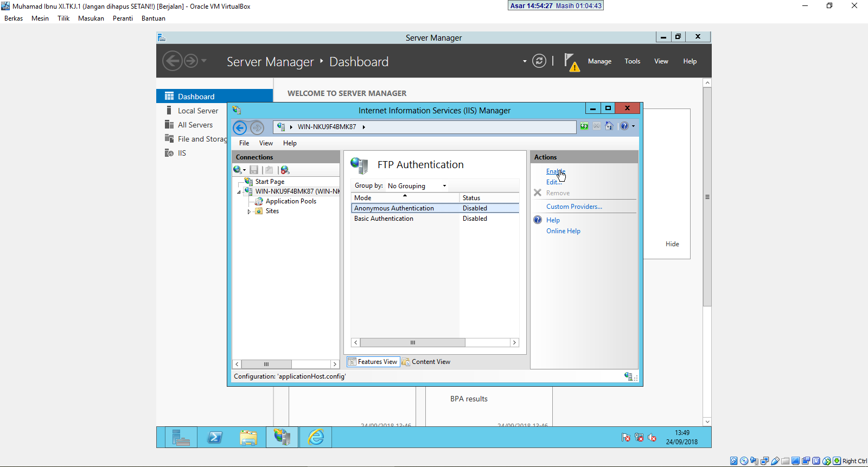Select Start Page in the Connections tree
Image resolution: width=868 pixels, height=467 pixels.
coord(270,182)
